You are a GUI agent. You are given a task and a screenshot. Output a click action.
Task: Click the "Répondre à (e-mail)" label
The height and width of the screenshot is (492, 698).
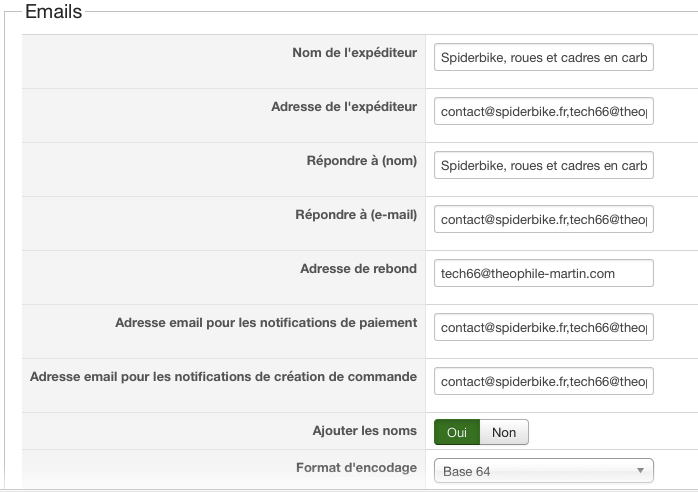(356, 214)
